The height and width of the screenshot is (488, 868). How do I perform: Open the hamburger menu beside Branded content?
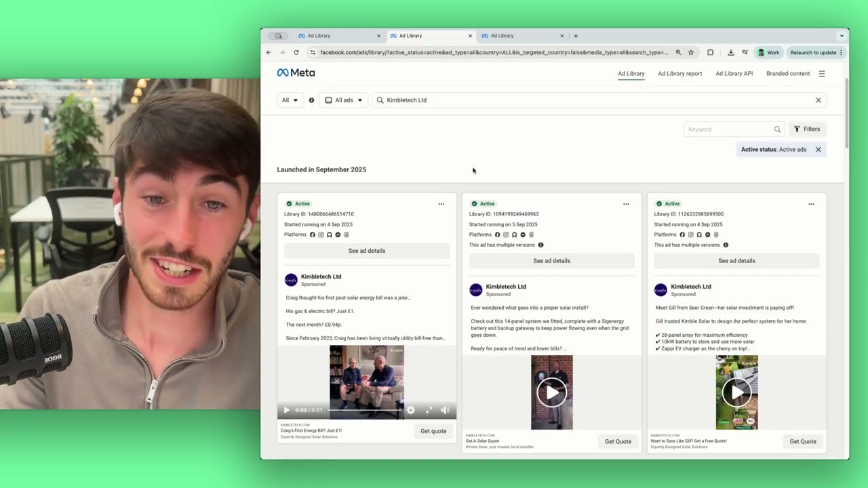821,74
